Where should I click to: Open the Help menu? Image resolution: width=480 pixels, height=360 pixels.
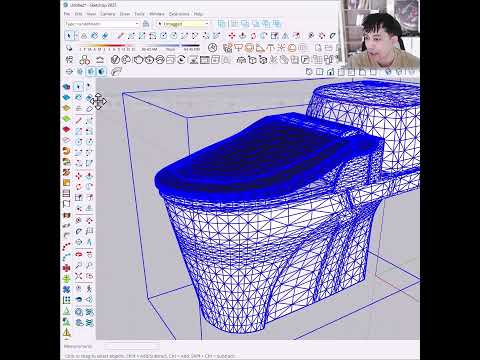click(198, 14)
